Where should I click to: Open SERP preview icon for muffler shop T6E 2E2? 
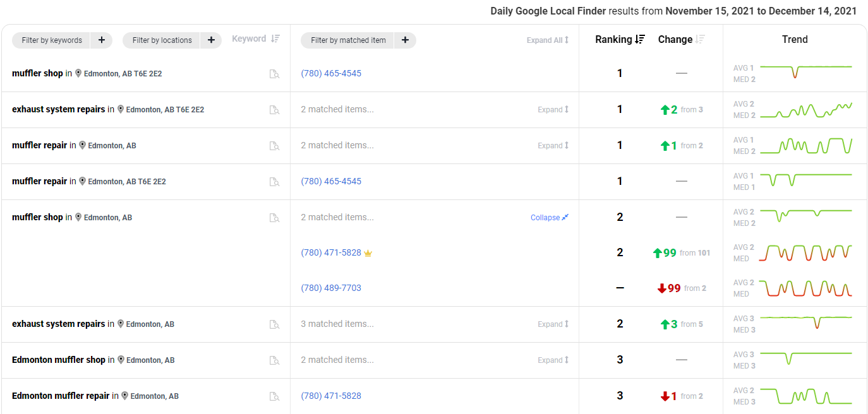point(274,74)
